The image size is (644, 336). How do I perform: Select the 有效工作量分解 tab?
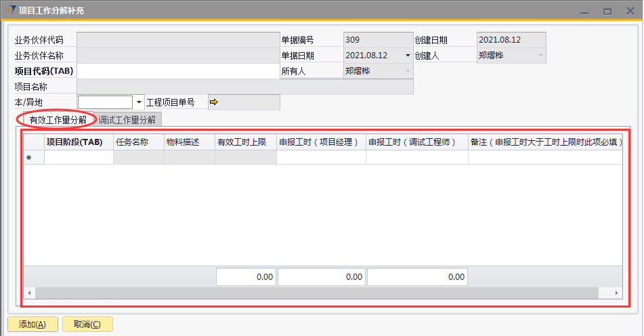pos(58,120)
